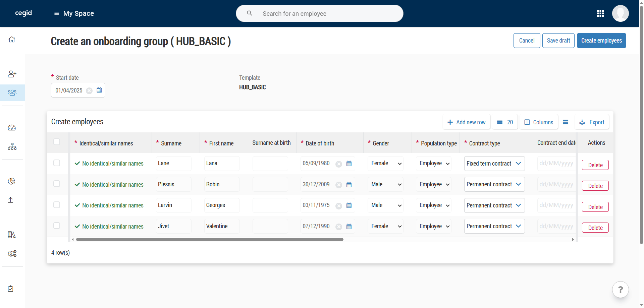Viewport: 644px width, 308px height.
Task: Clear Plessis's date of birth
Action: [x=339, y=185]
